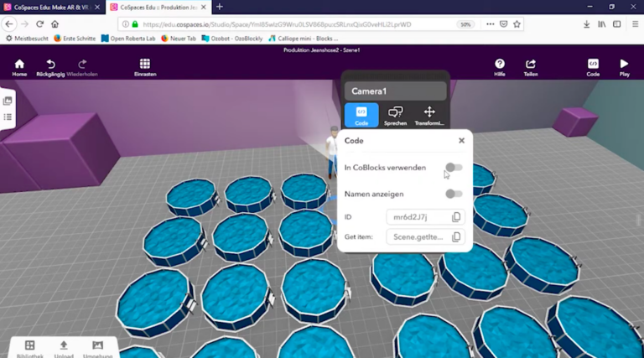Undo with the Rückgängig button
The image size is (644, 358).
click(x=50, y=68)
